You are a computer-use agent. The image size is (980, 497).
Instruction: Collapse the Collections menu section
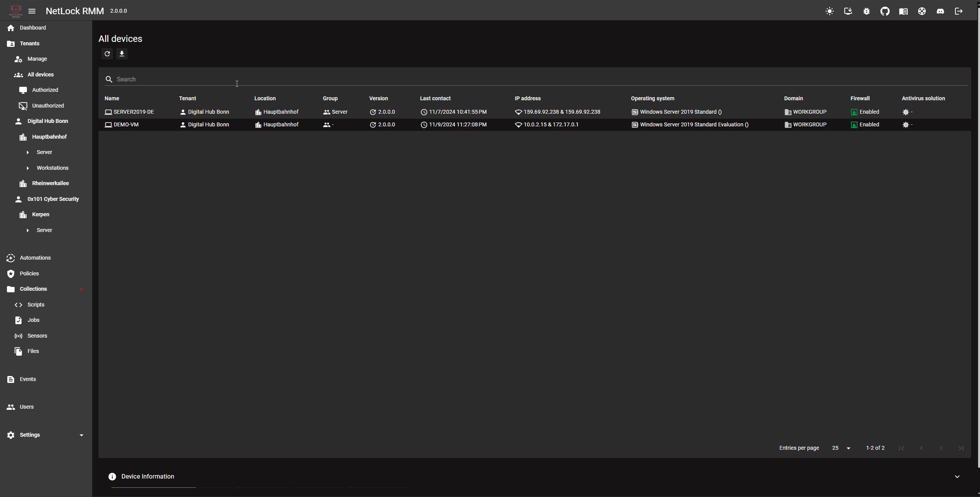coord(81,289)
